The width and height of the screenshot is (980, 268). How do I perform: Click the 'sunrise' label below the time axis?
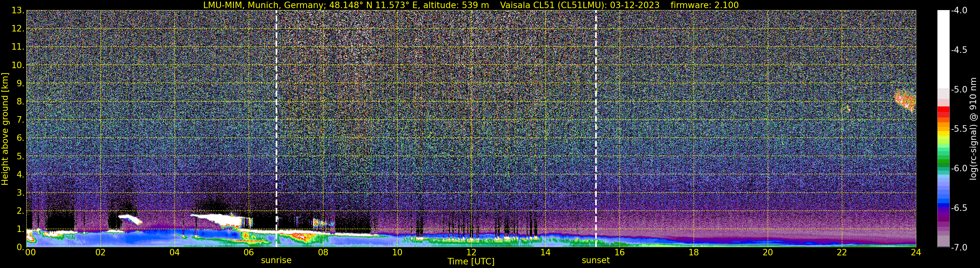pos(276,261)
